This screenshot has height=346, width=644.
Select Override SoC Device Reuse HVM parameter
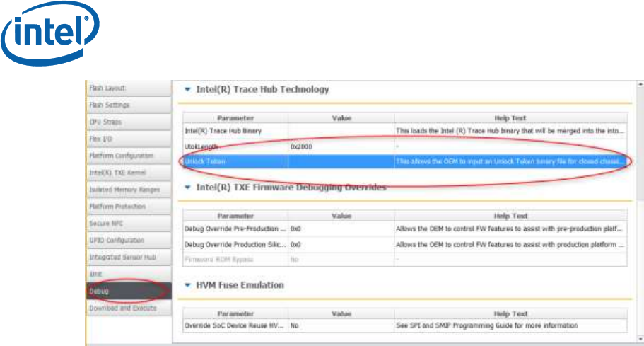[x=235, y=325]
